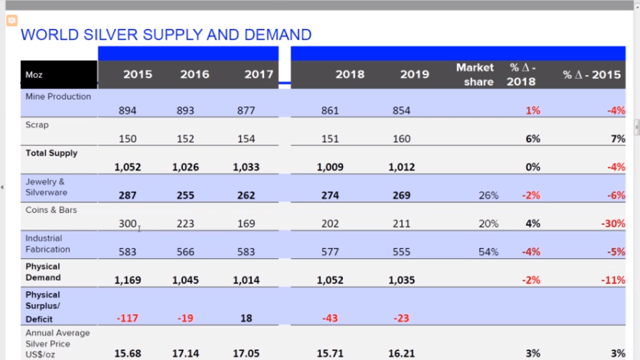Select Physical Demand 2018 value 1,052
The height and width of the screenshot is (360, 640).
pos(330,280)
